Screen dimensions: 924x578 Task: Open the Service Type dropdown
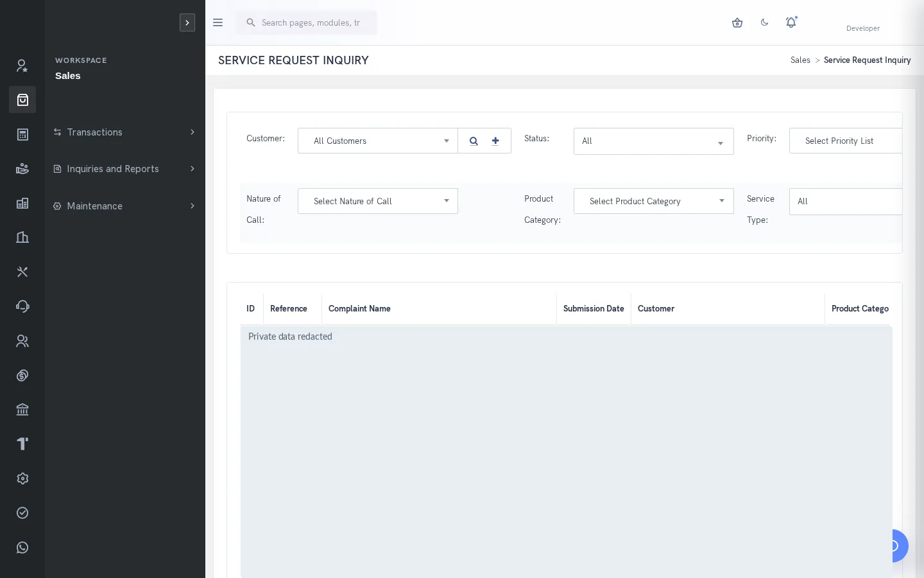coord(846,202)
